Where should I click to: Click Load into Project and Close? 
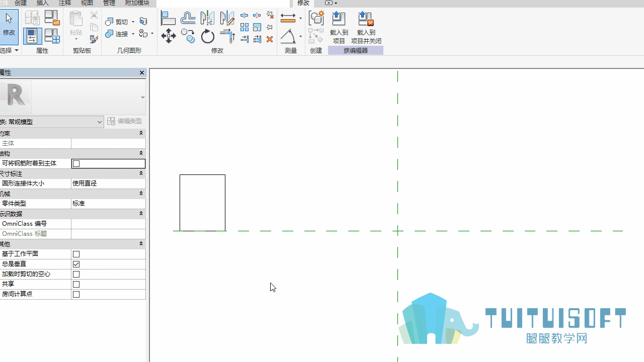pos(366,28)
